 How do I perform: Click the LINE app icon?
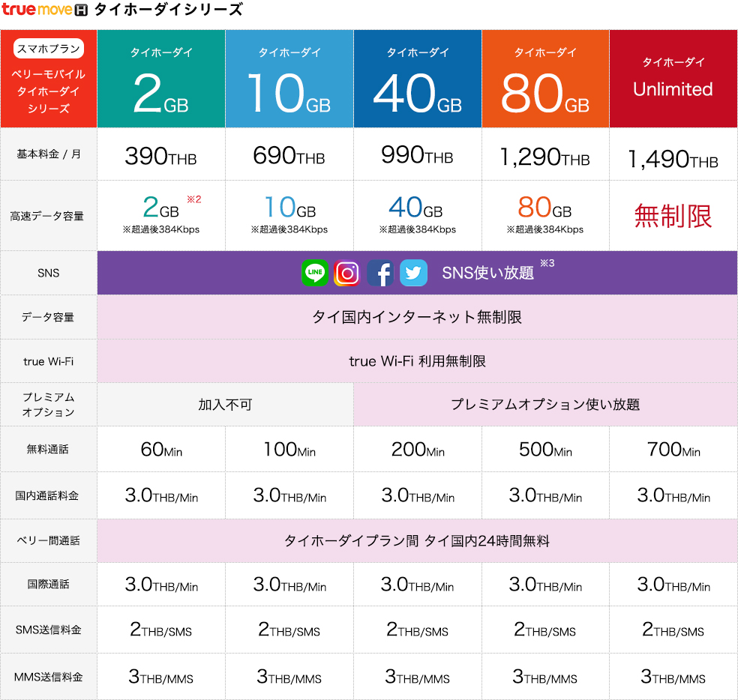coord(315,273)
